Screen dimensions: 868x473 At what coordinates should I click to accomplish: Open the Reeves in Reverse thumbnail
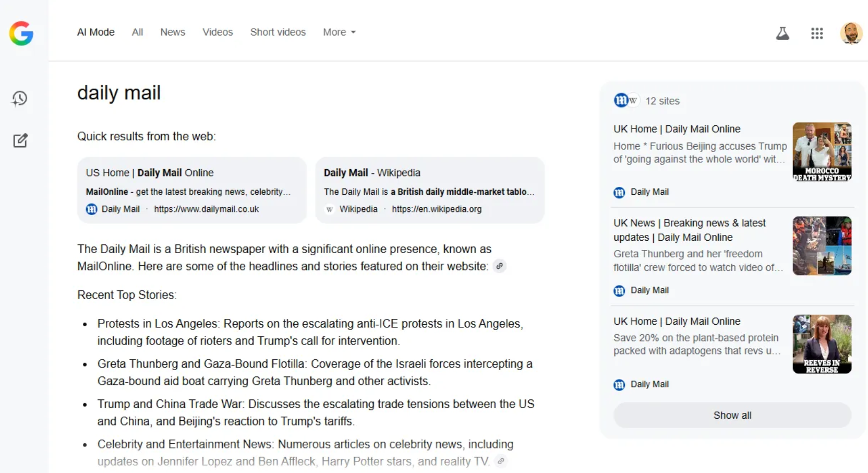coord(822,344)
